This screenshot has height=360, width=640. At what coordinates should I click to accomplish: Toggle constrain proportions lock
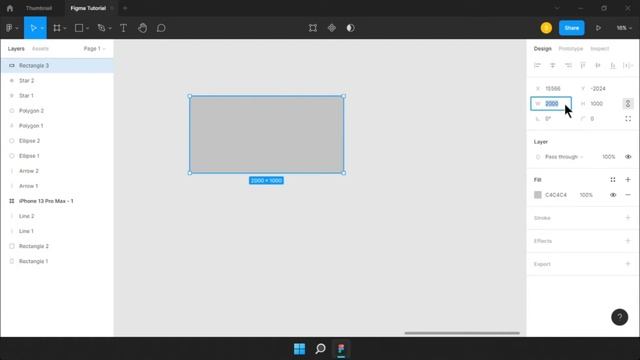(628, 104)
